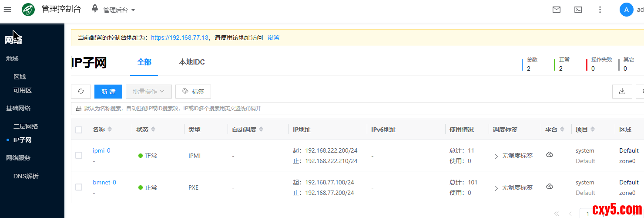Sort by 平台 column sort arrows

[x=562, y=129]
